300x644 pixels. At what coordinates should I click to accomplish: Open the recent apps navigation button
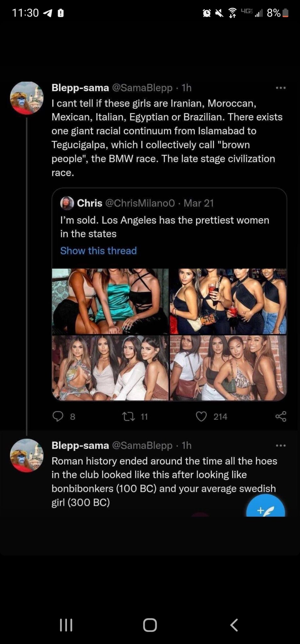tap(66, 625)
